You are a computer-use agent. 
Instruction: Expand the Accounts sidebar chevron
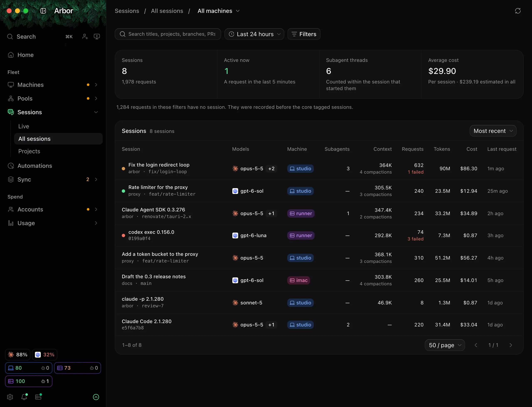click(x=96, y=209)
